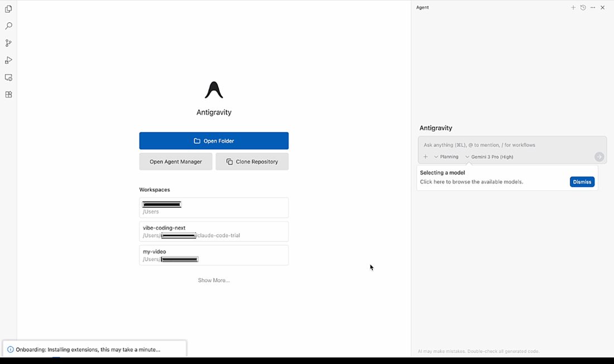614x364 pixels.
Task: Click the Agent panel title
Action: [423, 7]
